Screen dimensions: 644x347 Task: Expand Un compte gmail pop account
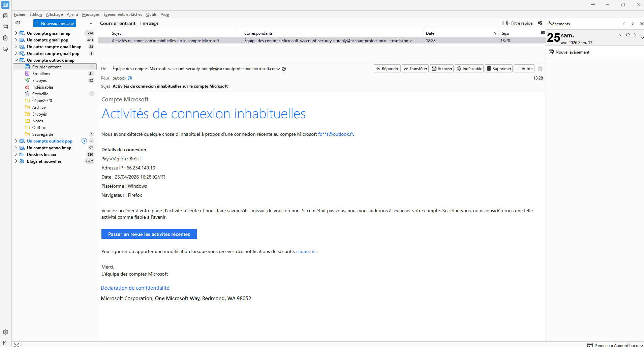click(x=16, y=40)
